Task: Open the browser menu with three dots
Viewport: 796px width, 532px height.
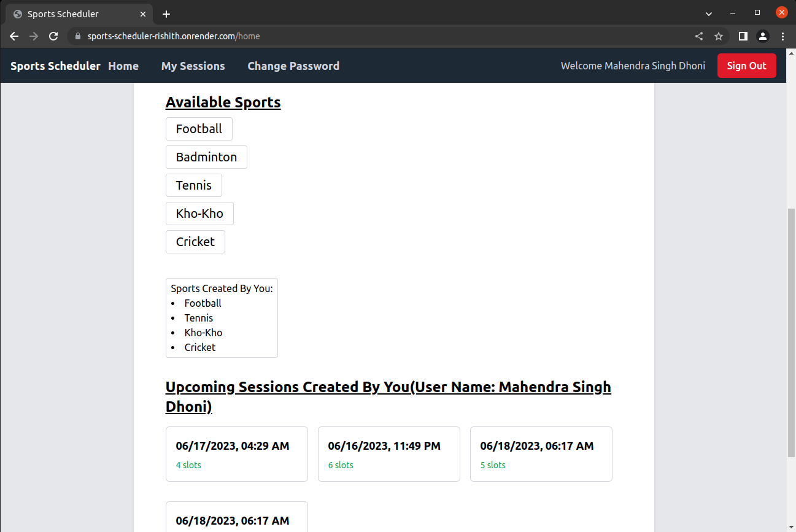Action: 782,36
